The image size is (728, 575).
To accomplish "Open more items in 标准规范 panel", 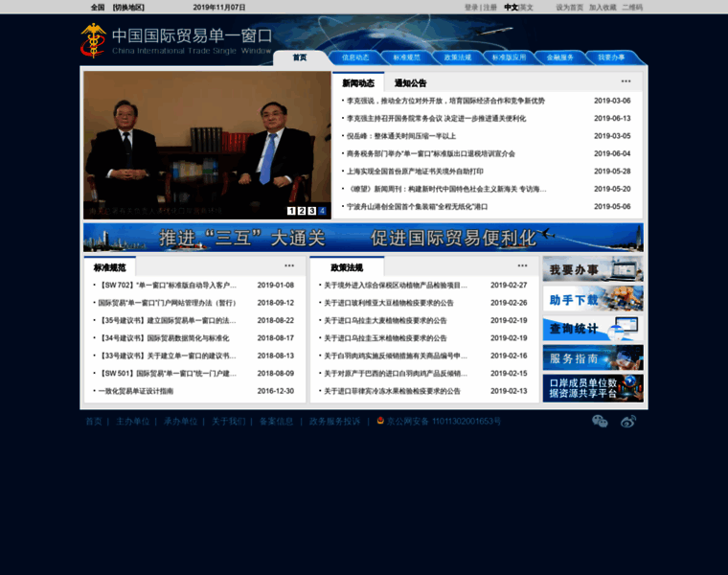I will point(289,265).
